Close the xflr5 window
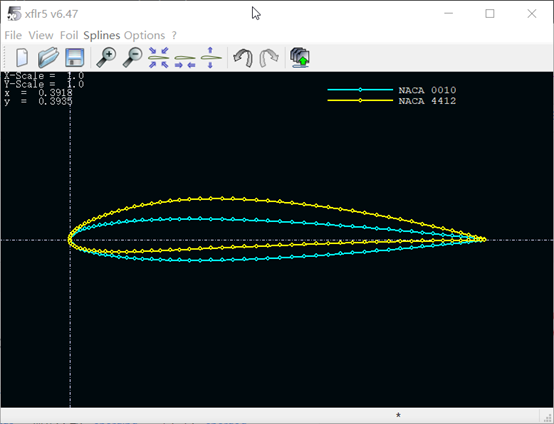This screenshot has width=554, height=424. (x=532, y=14)
